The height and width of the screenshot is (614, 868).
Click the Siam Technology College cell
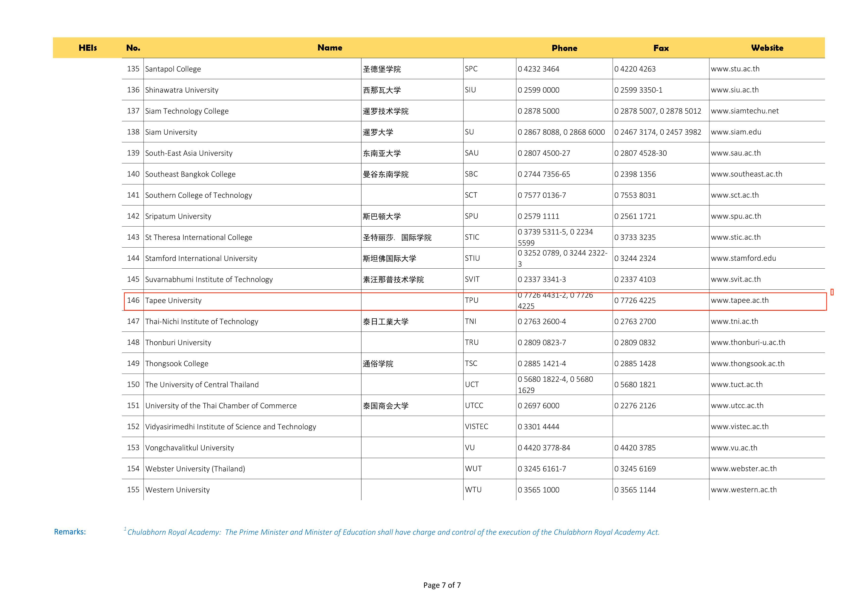click(x=252, y=111)
